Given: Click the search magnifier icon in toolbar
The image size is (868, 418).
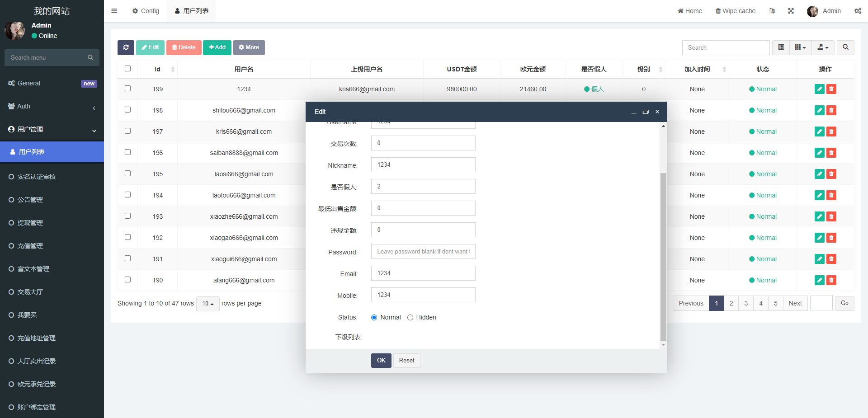Looking at the screenshot, I should tap(845, 47).
